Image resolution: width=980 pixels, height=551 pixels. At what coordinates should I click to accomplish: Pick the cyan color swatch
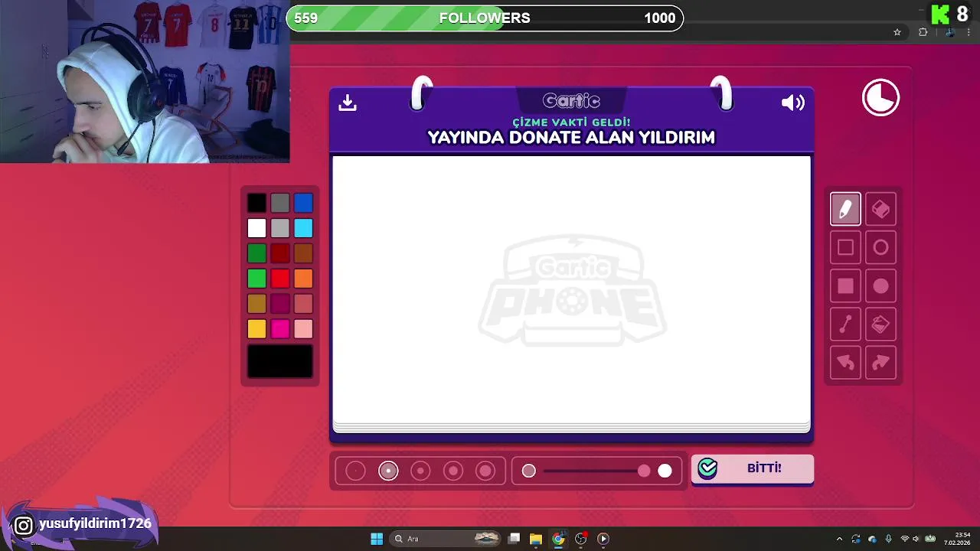(x=303, y=228)
